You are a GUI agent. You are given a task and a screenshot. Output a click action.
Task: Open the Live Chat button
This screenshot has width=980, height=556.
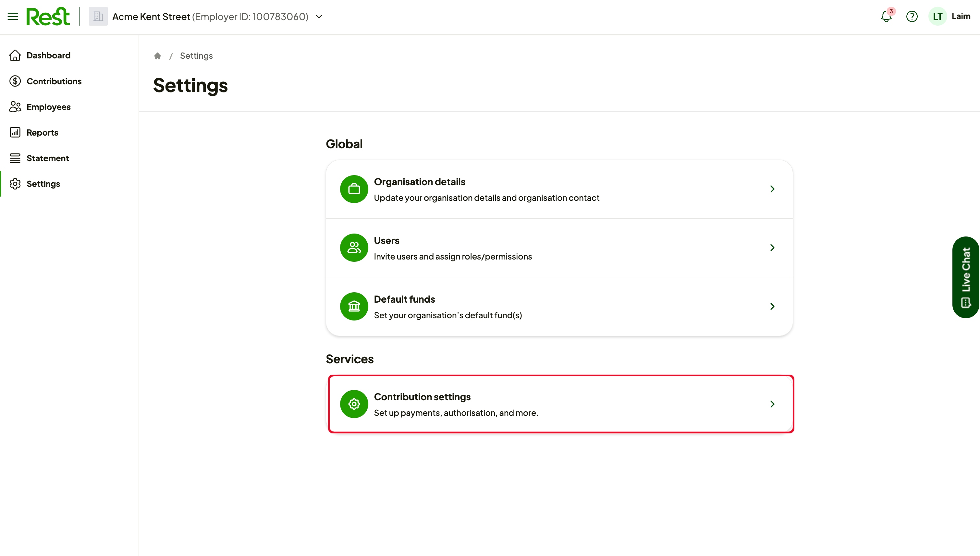point(965,277)
